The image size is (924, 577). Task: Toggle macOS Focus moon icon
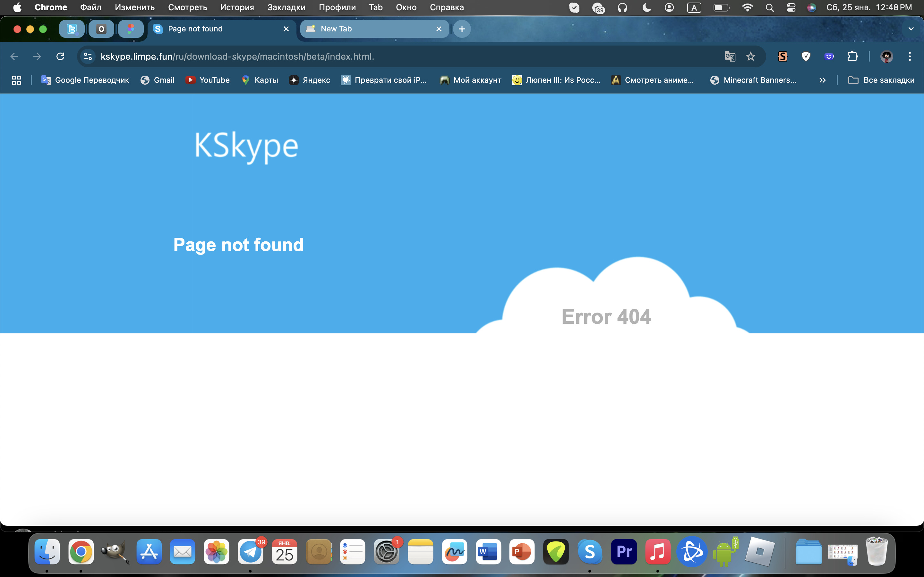pos(646,8)
